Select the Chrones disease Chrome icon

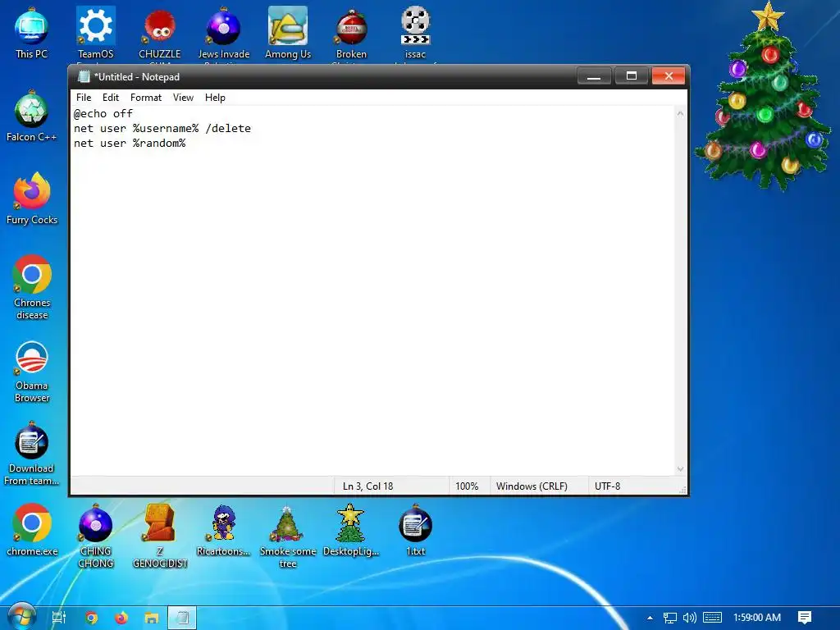(x=32, y=287)
